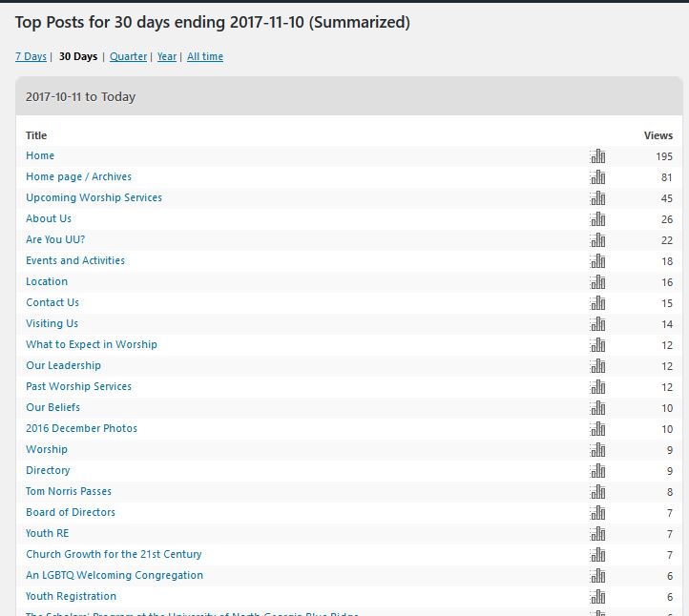The height and width of the screenshot is (616, 689).
Task: Open the About Us page link
Action: 49,218
